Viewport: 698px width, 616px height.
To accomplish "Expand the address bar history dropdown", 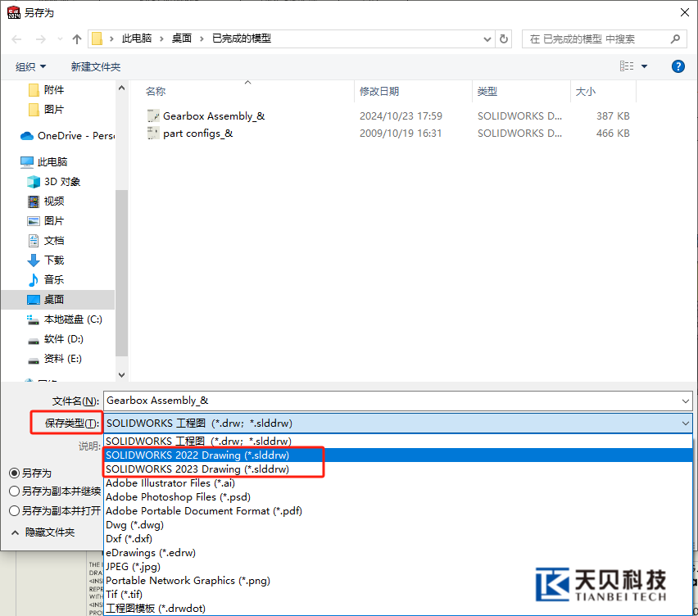I will pyautogui.click(x=487, y=39).
